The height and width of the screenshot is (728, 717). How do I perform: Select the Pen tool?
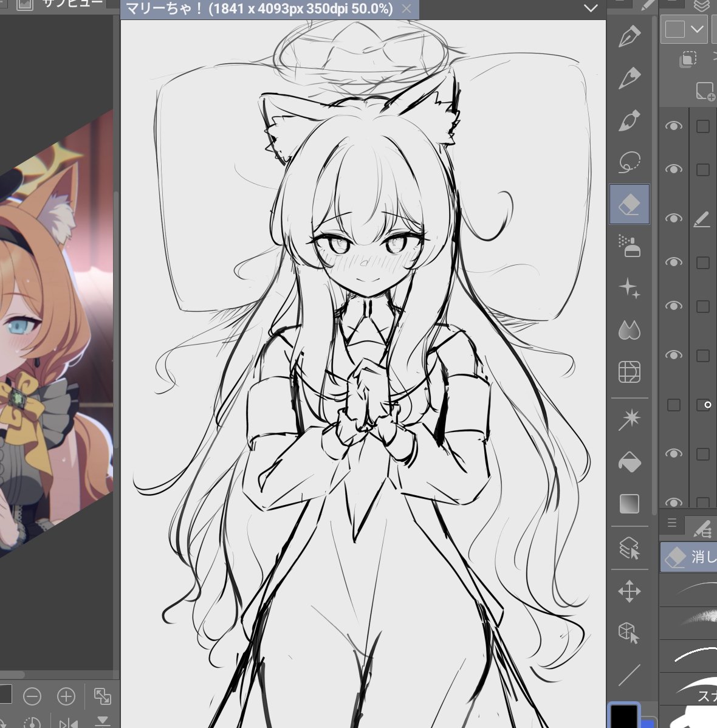[630, 35]
